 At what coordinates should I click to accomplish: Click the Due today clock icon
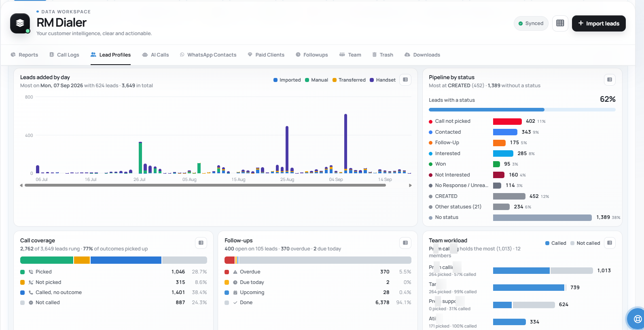point(235,282)
